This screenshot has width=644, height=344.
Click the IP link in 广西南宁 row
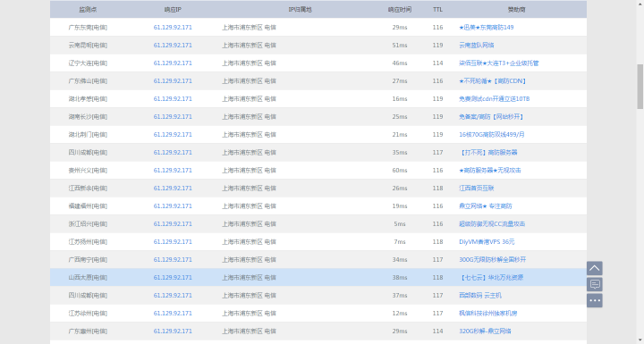[173, 259]
